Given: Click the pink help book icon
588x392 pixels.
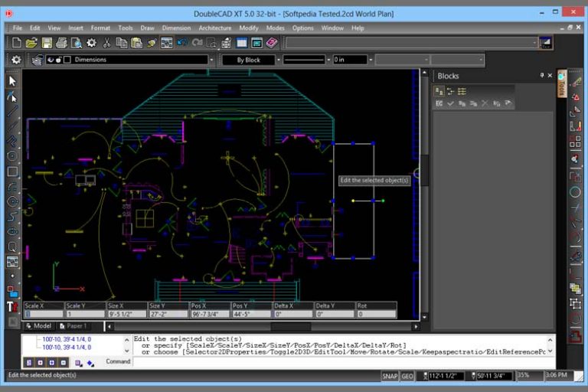Looking at the screenshot, I should [x=272, y=43].
